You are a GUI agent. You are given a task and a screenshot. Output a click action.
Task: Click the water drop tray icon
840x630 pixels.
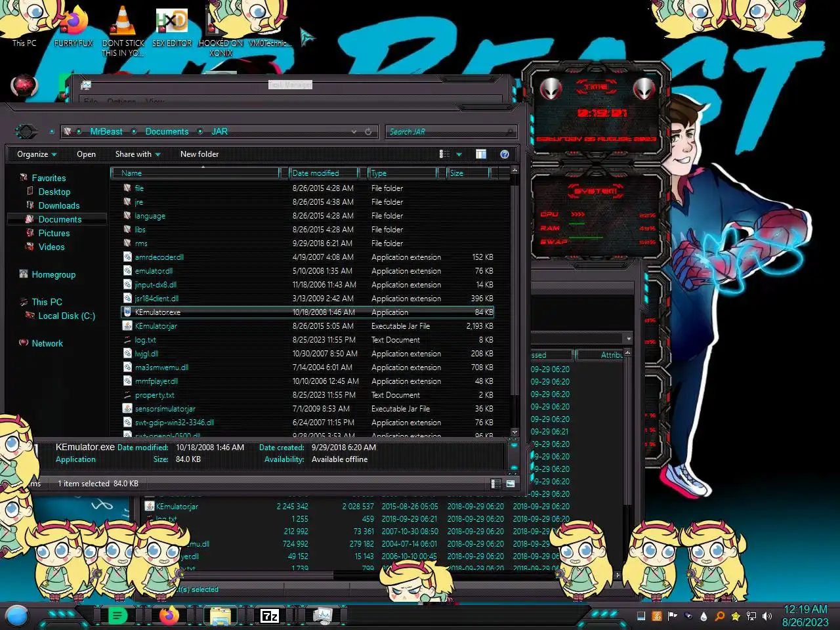click(x=704, y=616)
